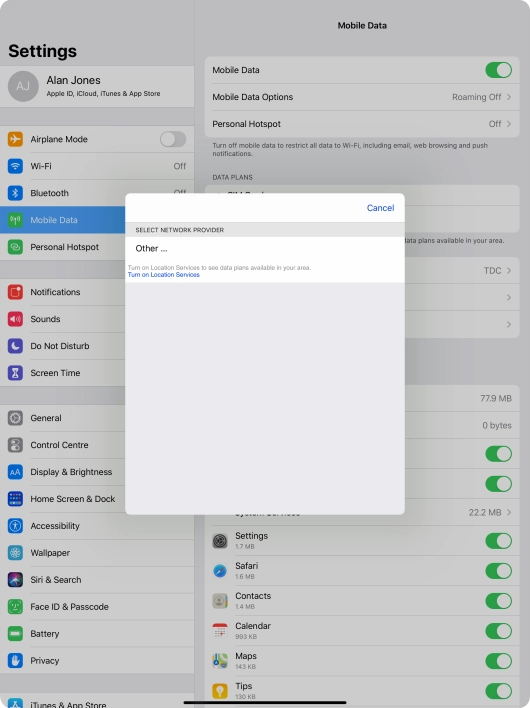This screenshot has height=708, width=530.
Task: Expand the TDC network row chevron
Action: click(509, 270)
